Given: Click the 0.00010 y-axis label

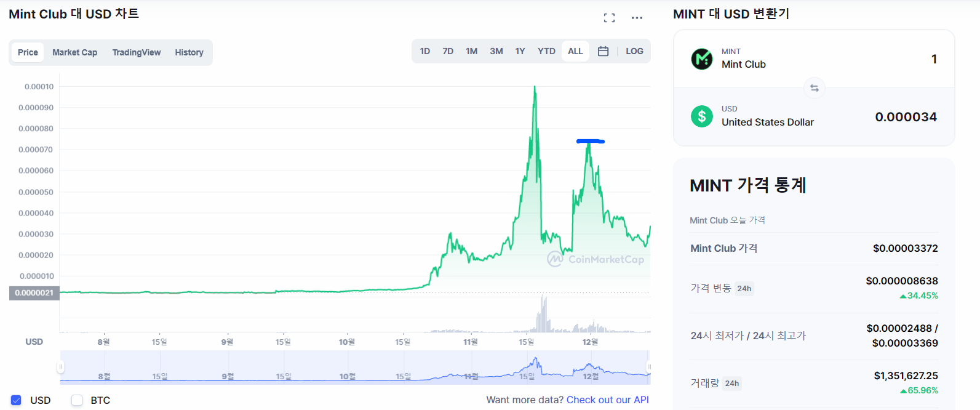Looking at the screenshot, I should pos(39,87).
